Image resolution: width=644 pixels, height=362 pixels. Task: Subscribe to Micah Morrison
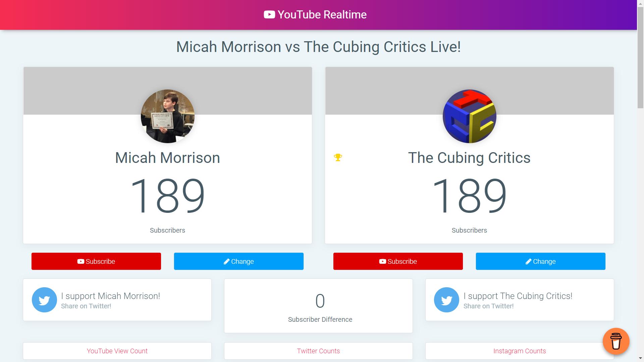tap(96, 261)
